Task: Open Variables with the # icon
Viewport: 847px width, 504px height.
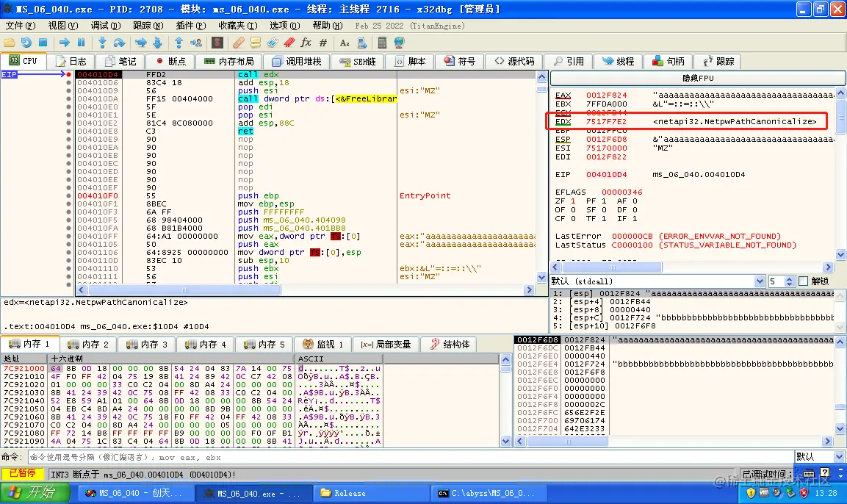Action: (323, 43)
